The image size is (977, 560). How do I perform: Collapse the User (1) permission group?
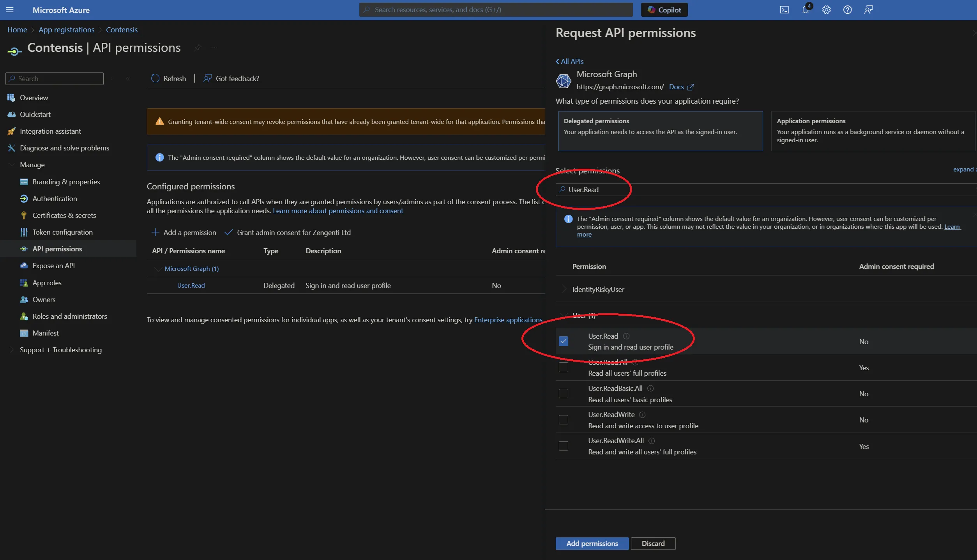coord(564,315)
